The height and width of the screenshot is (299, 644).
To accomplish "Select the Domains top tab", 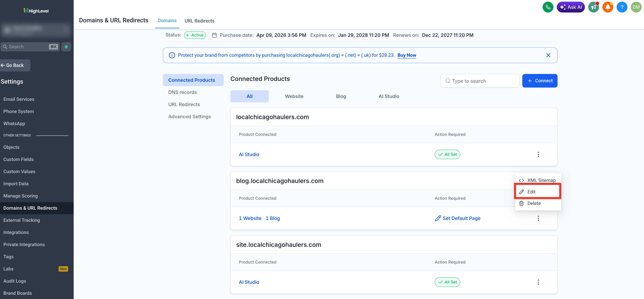I will [x=167, y=20].
